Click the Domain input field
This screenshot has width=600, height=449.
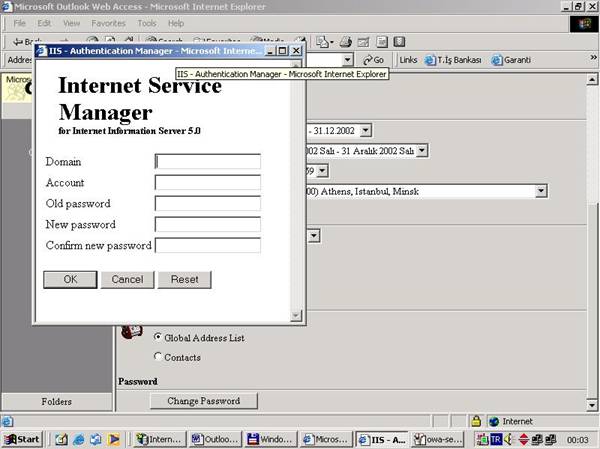point(208,162)
